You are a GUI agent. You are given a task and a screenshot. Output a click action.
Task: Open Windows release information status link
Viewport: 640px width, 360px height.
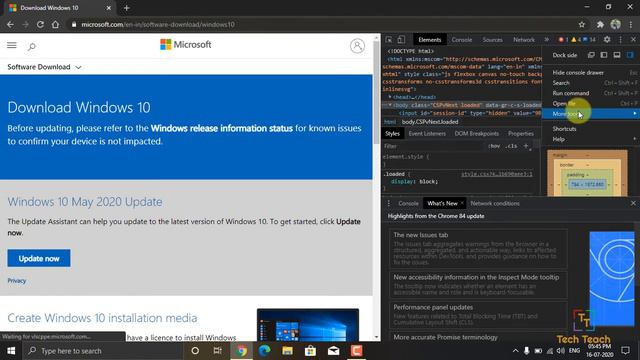pyautogui.click(x=222, y=128)
